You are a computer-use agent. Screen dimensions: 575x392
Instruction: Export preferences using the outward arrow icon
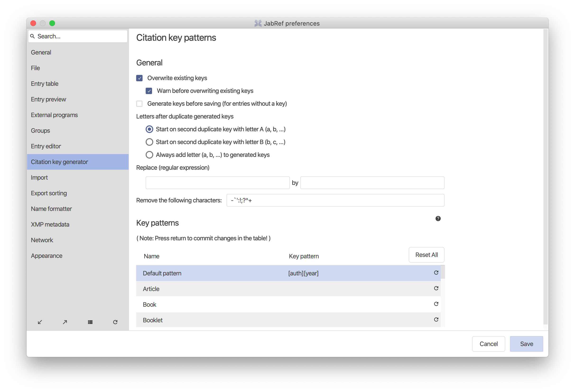(65, 322)
